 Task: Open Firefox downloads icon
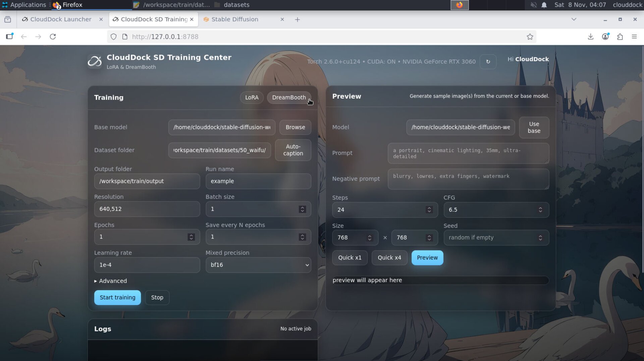(590, 37)
